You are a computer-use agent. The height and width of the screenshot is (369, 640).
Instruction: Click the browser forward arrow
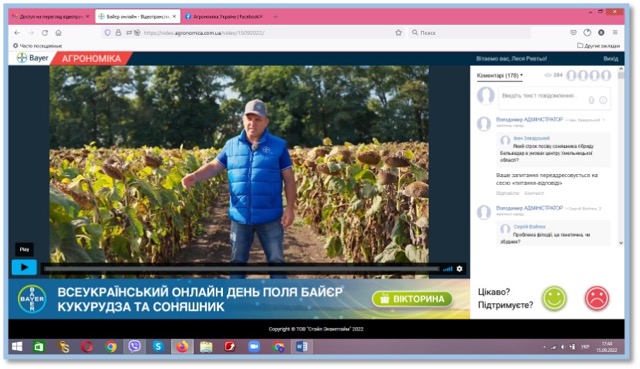[31, 33]
